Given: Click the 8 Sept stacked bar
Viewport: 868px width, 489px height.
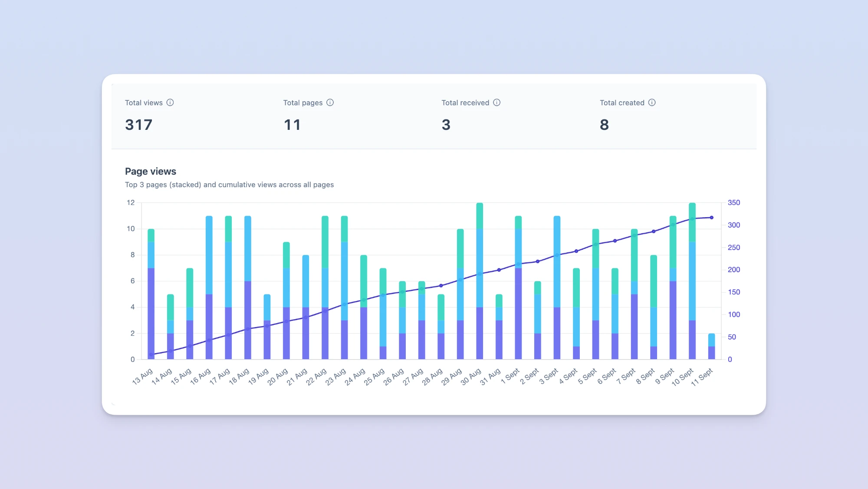Looking at the screenshot, I should (654, 307).
